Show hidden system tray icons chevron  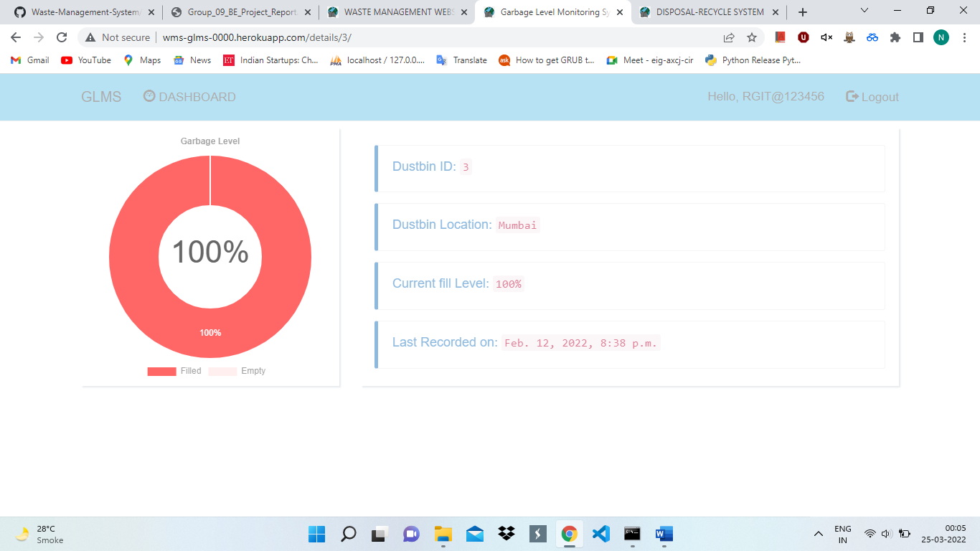[x=818, y=534]
